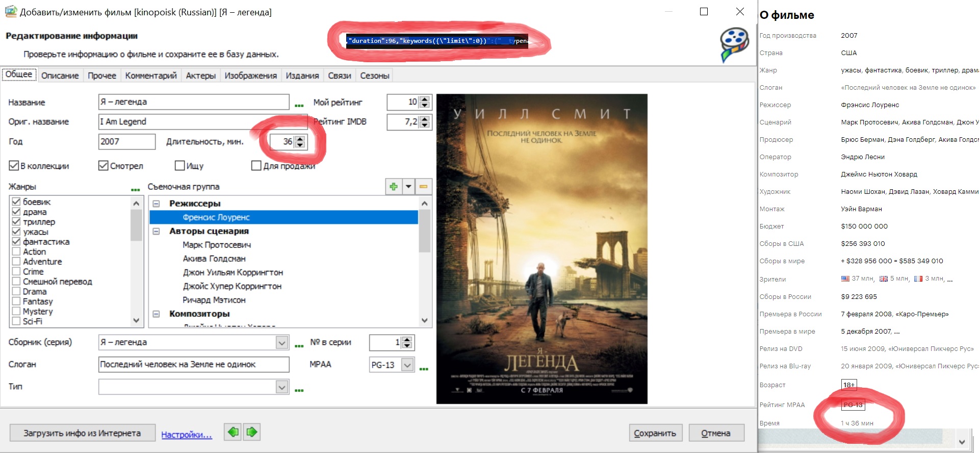980x453 pixels.
Task: Select Ричард Мэтисон in crew tree
Action: pyautogui.click(x=214, y=300)
